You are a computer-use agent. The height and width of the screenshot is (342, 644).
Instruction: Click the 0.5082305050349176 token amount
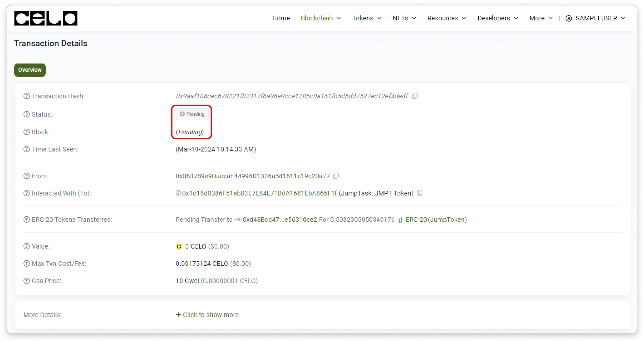(362, 220)
